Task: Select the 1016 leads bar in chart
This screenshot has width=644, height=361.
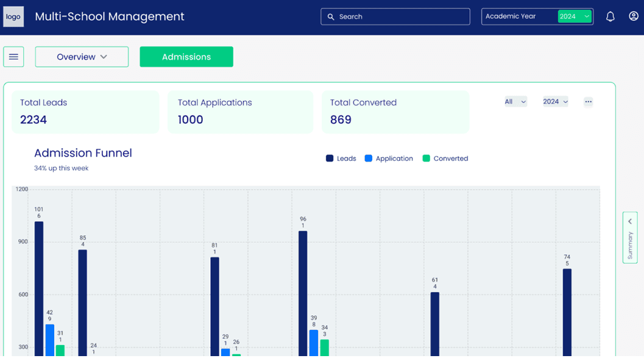Action: click(x=39, y=288)
